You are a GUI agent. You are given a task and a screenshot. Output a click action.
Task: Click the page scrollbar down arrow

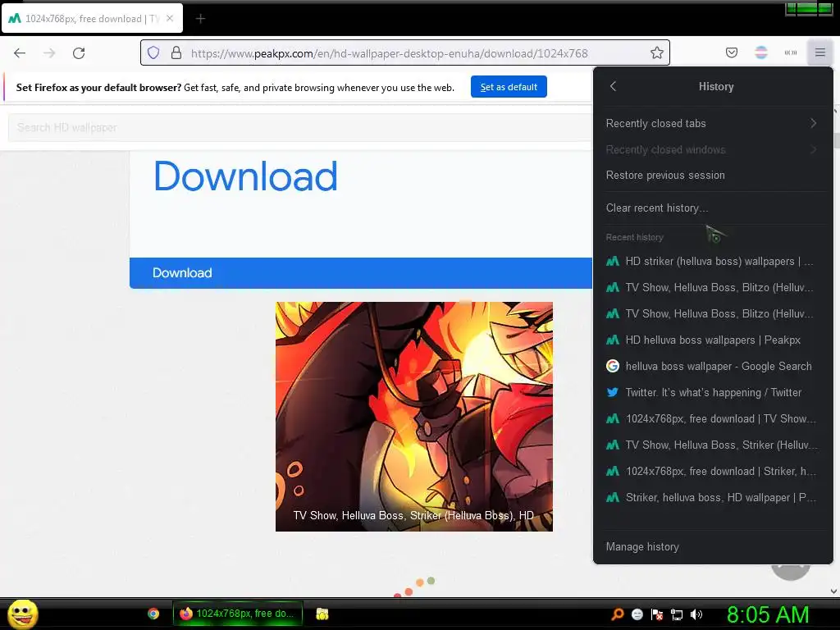pos(833,591)
